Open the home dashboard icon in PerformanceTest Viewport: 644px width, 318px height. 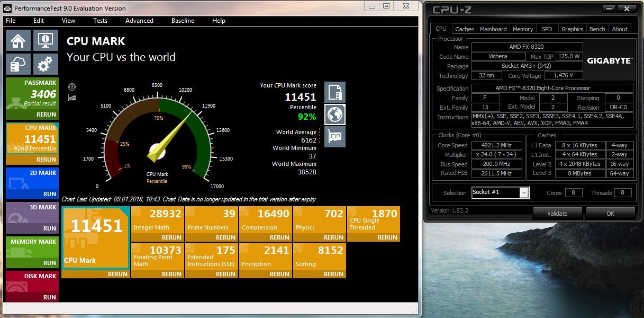(18, 40)
